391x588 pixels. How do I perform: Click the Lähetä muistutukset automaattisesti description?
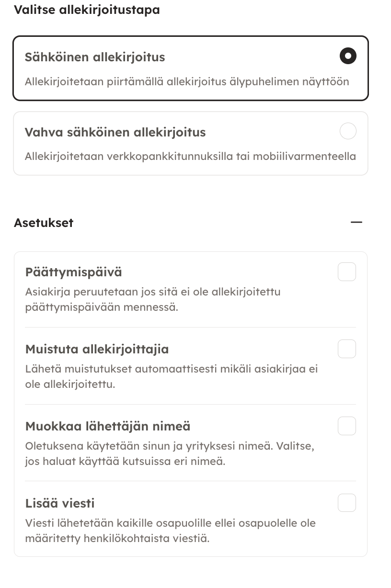pyautogui.click(x=171, y=376)
